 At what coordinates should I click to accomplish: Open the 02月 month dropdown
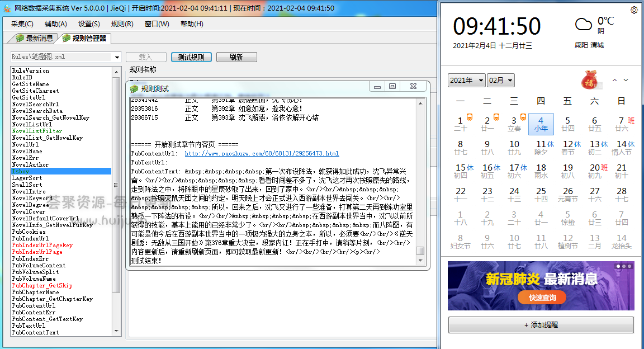coord(501,81)
